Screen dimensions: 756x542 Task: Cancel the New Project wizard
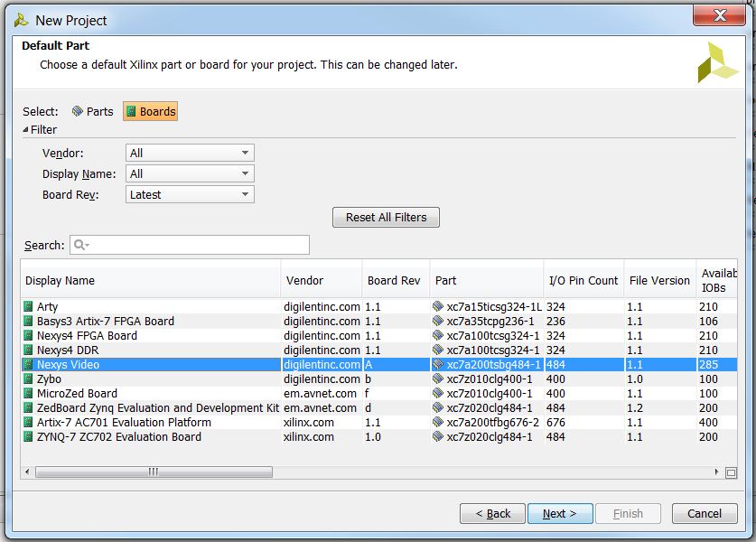(x=705, y=514)
